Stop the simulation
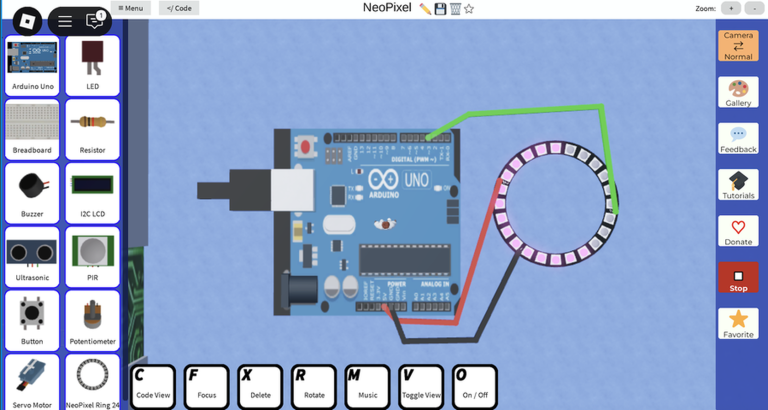Viewport: 768px width, 410px height. pos(738,277)
